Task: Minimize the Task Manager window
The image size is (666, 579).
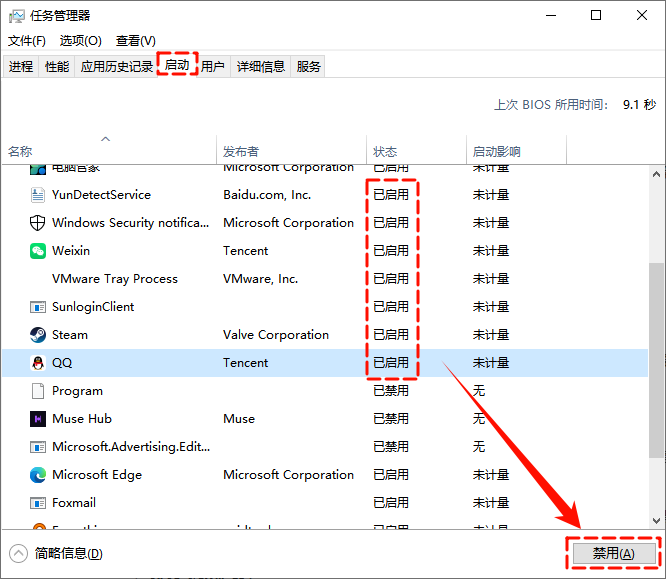Action: pos(551,16)
